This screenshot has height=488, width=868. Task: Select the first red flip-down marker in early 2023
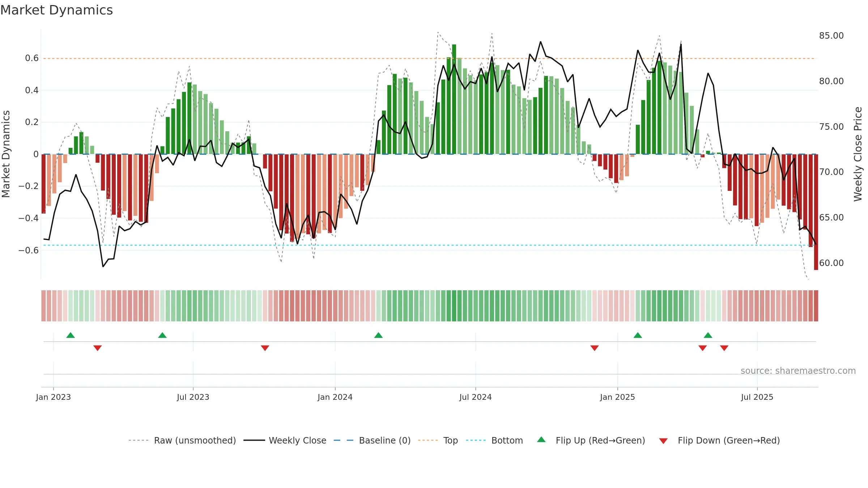[x=98, y=348]
